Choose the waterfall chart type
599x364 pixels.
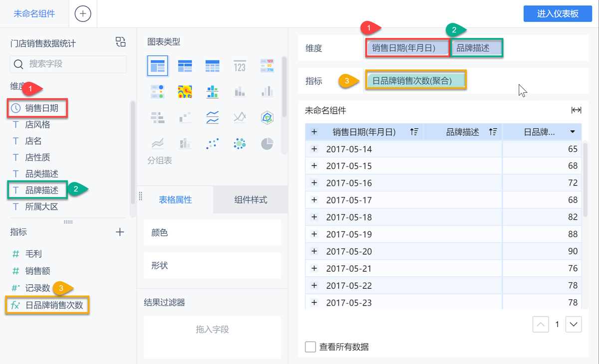[185, 118]
